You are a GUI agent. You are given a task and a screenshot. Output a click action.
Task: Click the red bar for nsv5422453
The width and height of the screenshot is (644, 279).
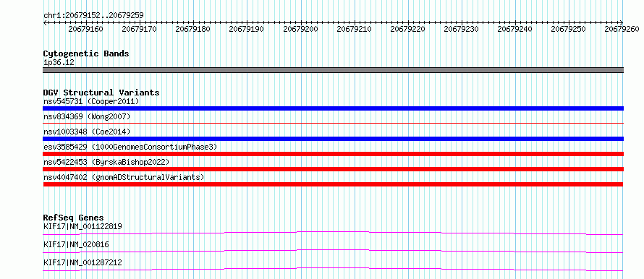click(333, 169)
